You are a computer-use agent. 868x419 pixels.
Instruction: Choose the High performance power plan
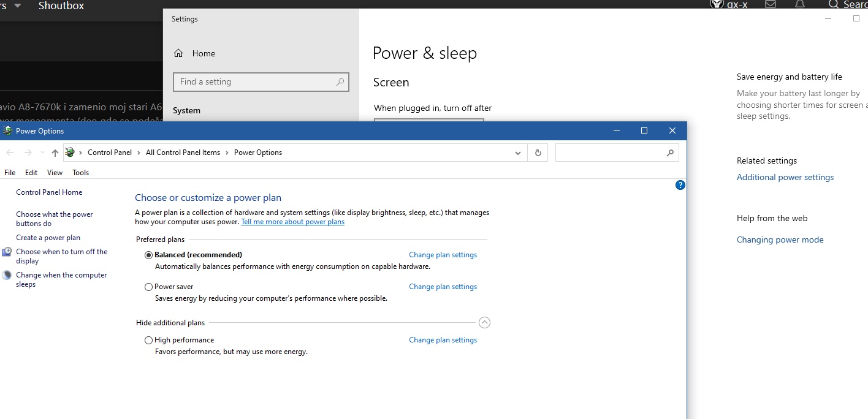(148, 340)
